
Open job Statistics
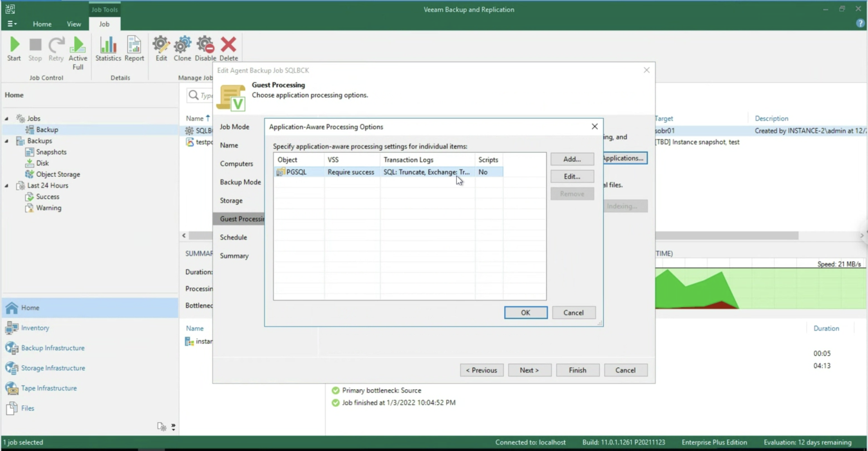click(108, 49)
